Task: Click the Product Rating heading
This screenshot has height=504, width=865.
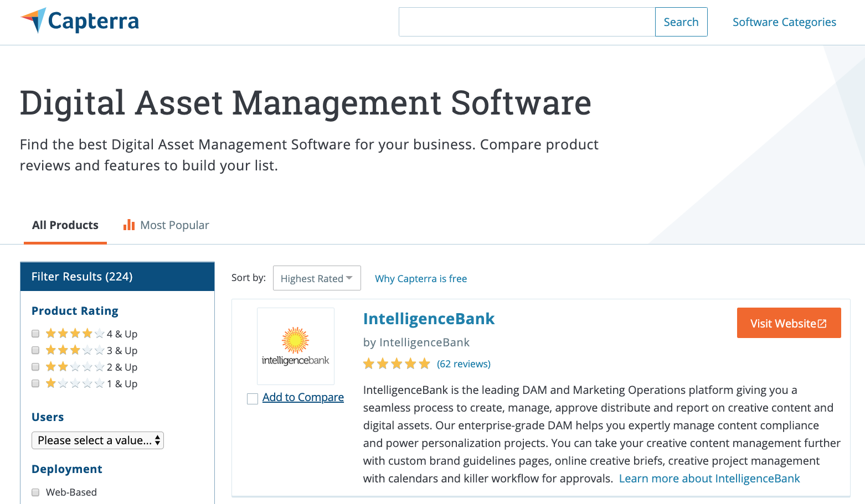Action: [75, 311]
